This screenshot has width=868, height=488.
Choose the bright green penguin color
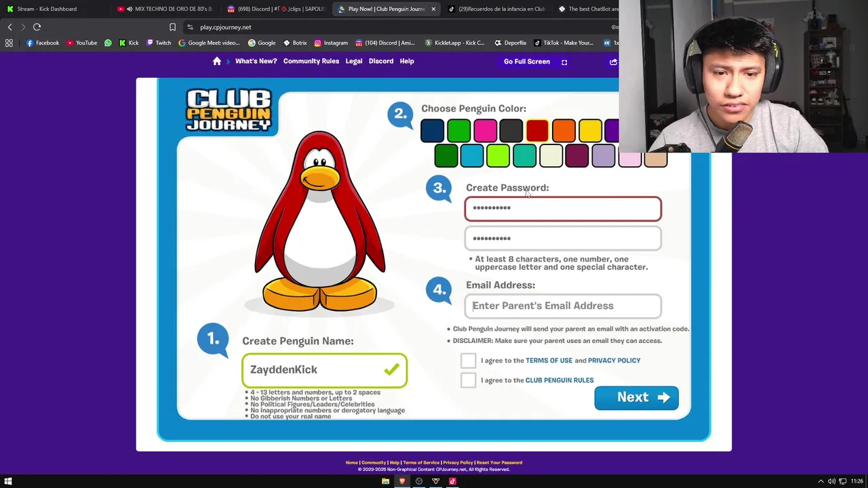click(458, 131)
